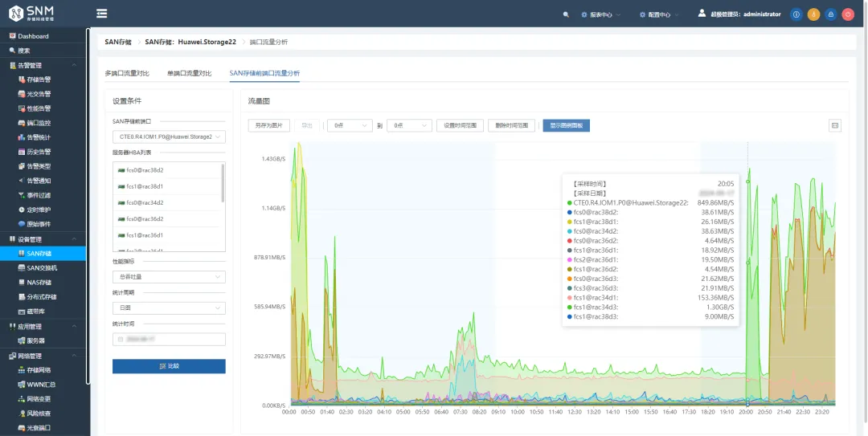Click the HBA list vertical scrollbar
868x436 pixels.
[x=223, y=182]
